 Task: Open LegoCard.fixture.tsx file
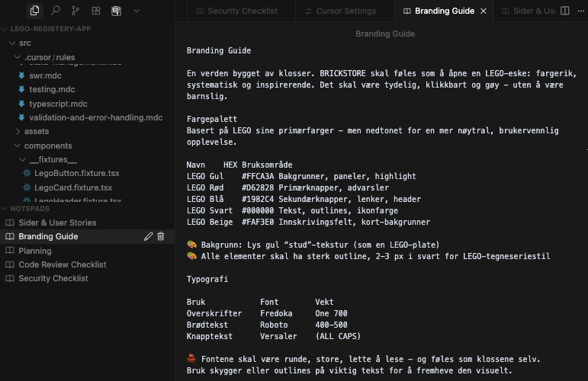pyautogui.click(x=73, y=187)
